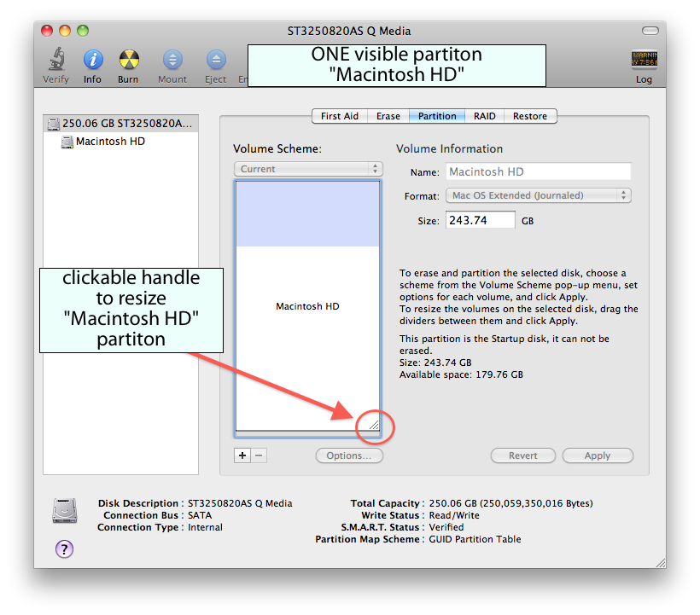Click the Burn toolbar icon
700x615 pixels.
129,60
